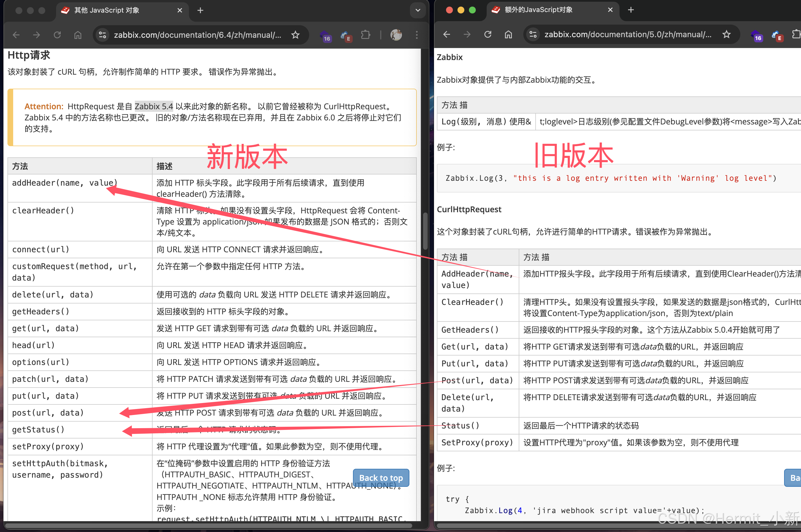Open three-dot Chrome menu in left window
The height and width of the screenshot is (532, 801).
tap(417, 35)
